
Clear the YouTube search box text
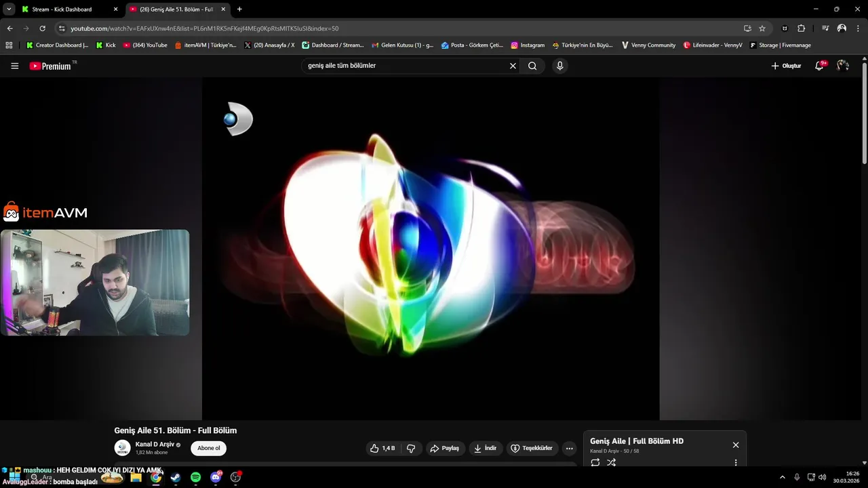[x=513, y=66]
